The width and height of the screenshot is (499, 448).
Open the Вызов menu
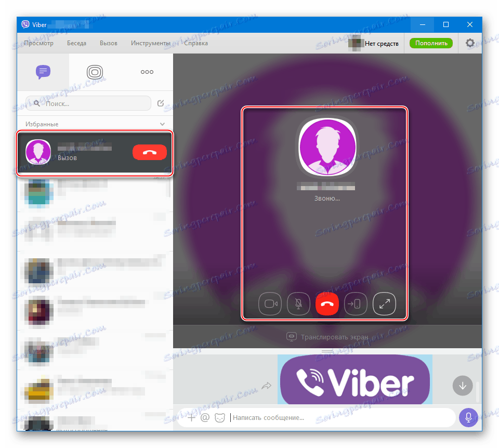point(109,43)
